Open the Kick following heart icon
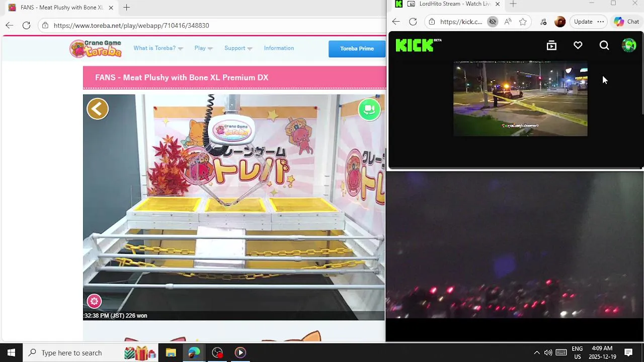 coord(578,46)
